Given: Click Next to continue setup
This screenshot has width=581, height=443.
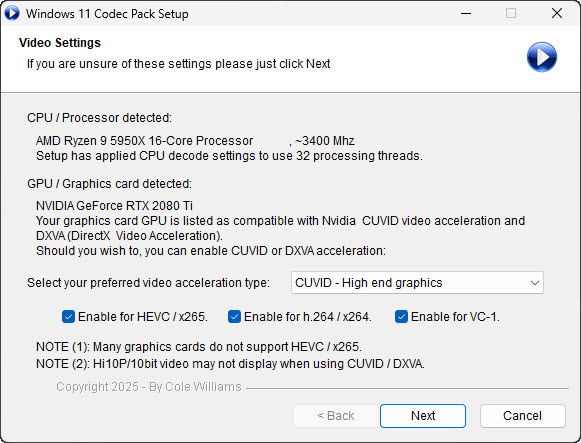Looking at the screenshot, I should [423, 416].
